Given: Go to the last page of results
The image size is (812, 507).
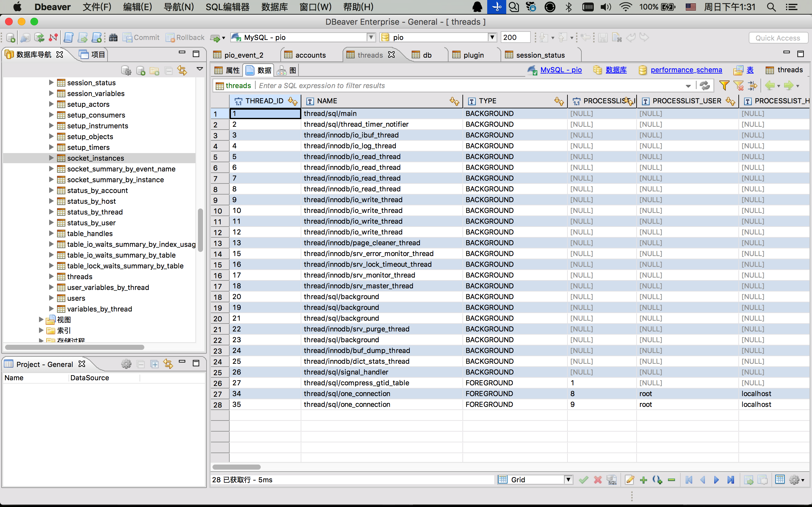Looking at the screenshot, I should pyautogui.click(x=730, y=480).
